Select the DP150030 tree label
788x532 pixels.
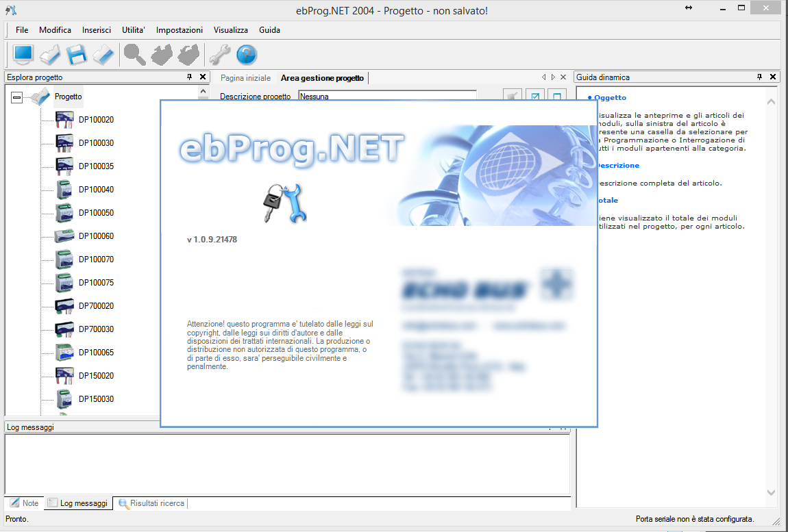(x=96, y=399)
